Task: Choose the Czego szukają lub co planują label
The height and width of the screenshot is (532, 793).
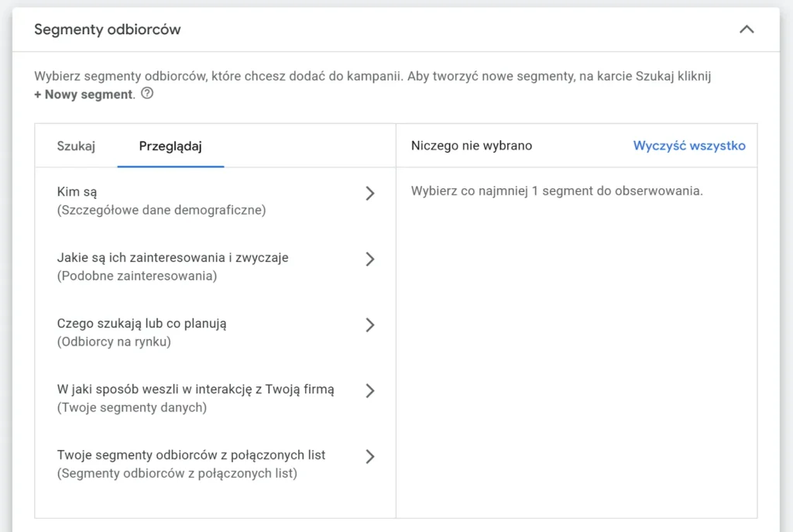Action: click(142, 323)
